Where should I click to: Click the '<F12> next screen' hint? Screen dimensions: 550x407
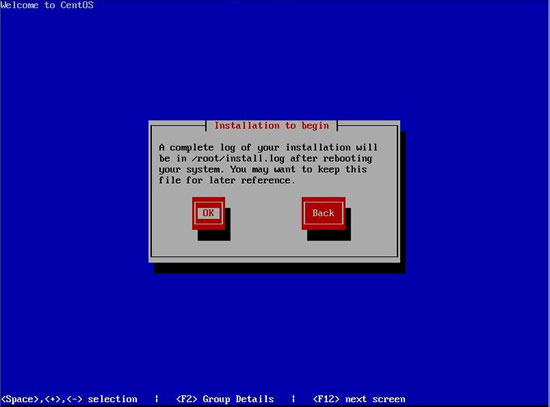tap(359, 399)
